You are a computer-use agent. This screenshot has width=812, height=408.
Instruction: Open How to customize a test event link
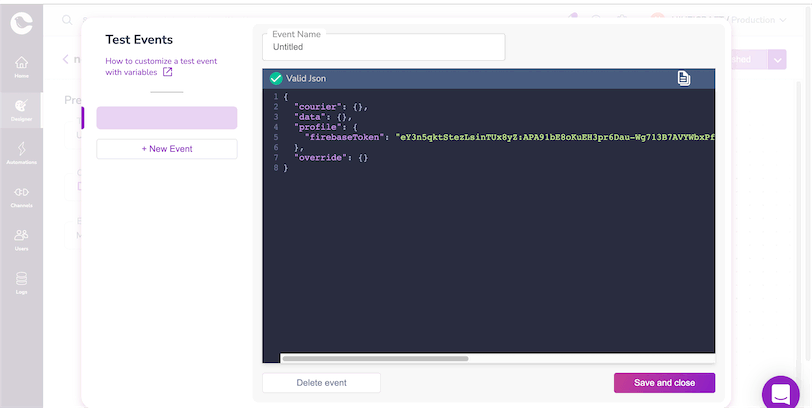click(160, 61)
